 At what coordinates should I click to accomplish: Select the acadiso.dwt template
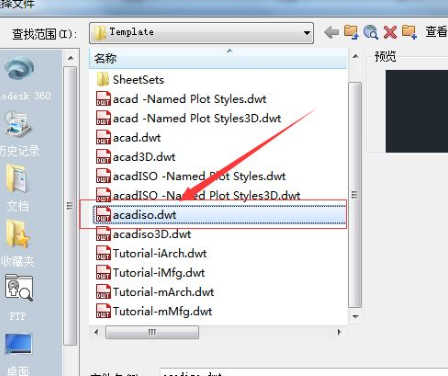(x=219, y=215)
